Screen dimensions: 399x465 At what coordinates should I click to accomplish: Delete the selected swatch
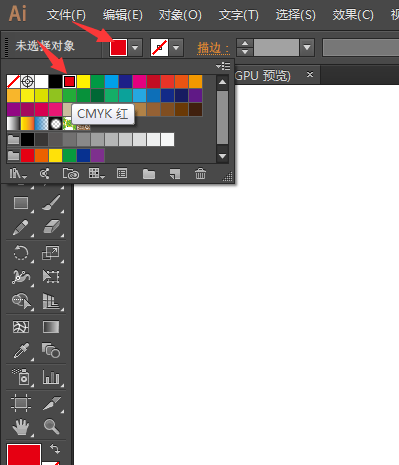pos(200,174)
